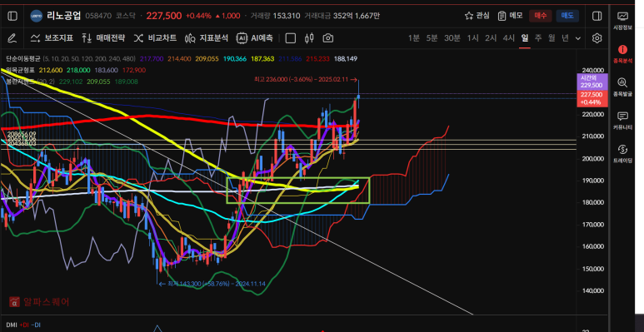The image size is (644, 332).
Task: Click the DMI indicator label
Action: click(x=11, y=325)
